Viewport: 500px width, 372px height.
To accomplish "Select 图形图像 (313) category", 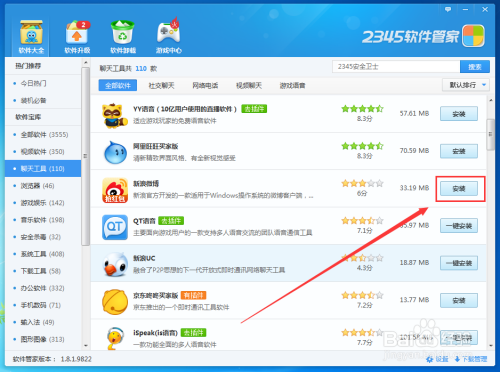I will click(43, 339).
